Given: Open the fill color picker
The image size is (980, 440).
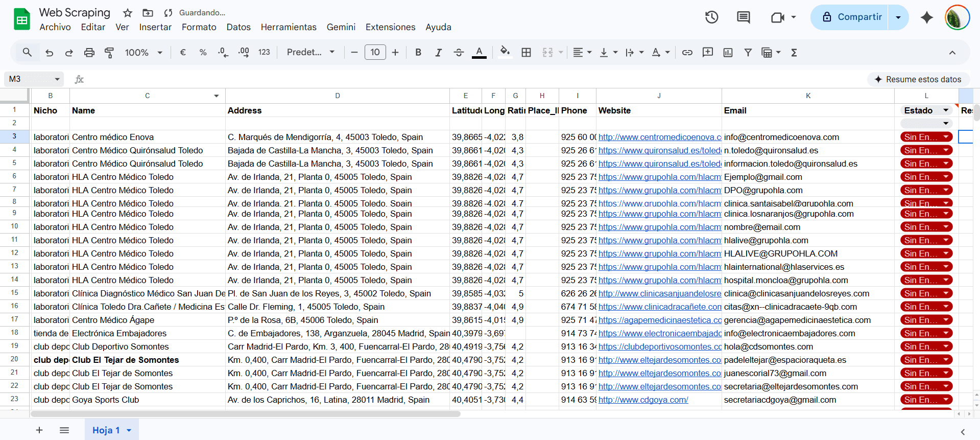Looking at the screenshot, I should [505, 53].
